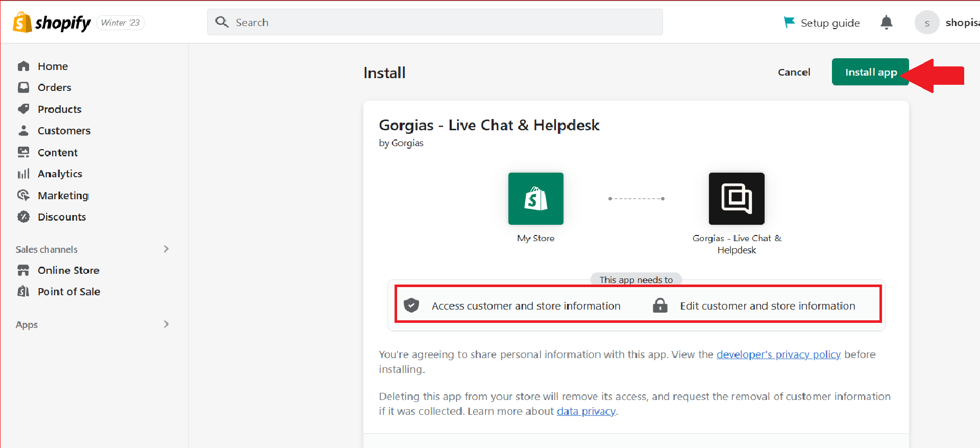Click the Home house icon
The width and height of the screenshot is (980, 448).
pyautogui.click(x=23, y=66)
